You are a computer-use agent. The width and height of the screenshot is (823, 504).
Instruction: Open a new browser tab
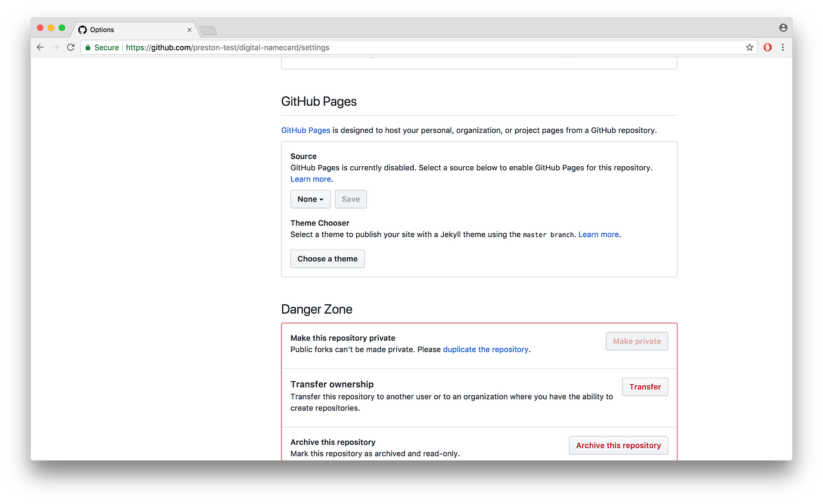tap(208, 31)
